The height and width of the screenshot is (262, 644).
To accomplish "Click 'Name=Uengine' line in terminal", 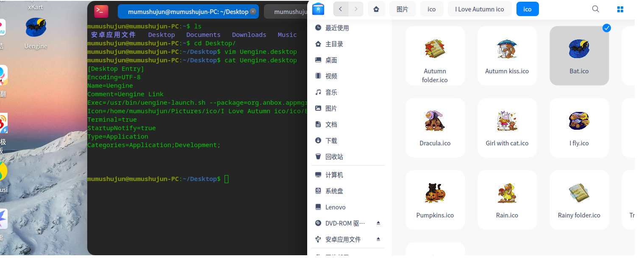I will click(x=110, y=86).
